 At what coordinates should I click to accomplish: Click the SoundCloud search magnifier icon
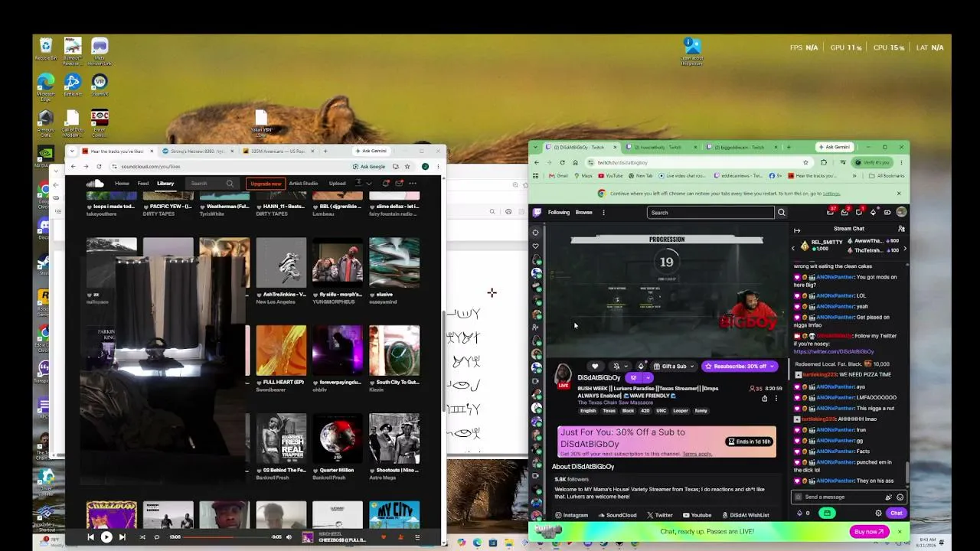point(230,184)
